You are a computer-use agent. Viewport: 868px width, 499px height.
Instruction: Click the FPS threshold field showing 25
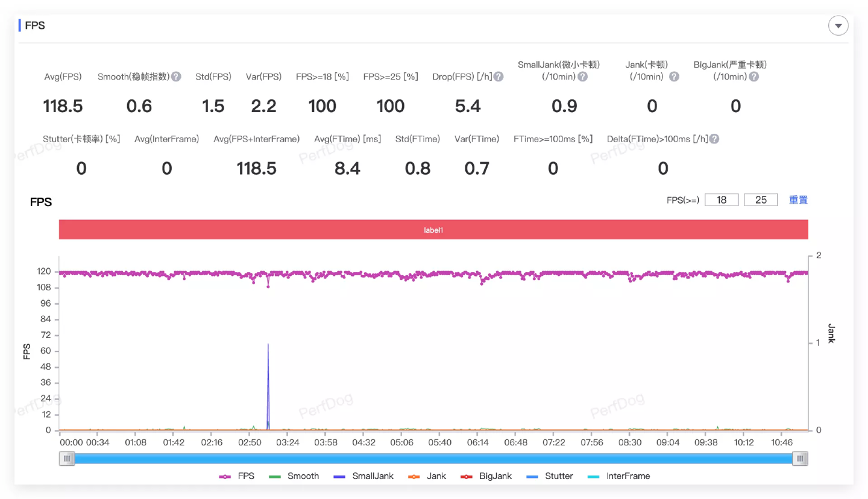[761, 200]
